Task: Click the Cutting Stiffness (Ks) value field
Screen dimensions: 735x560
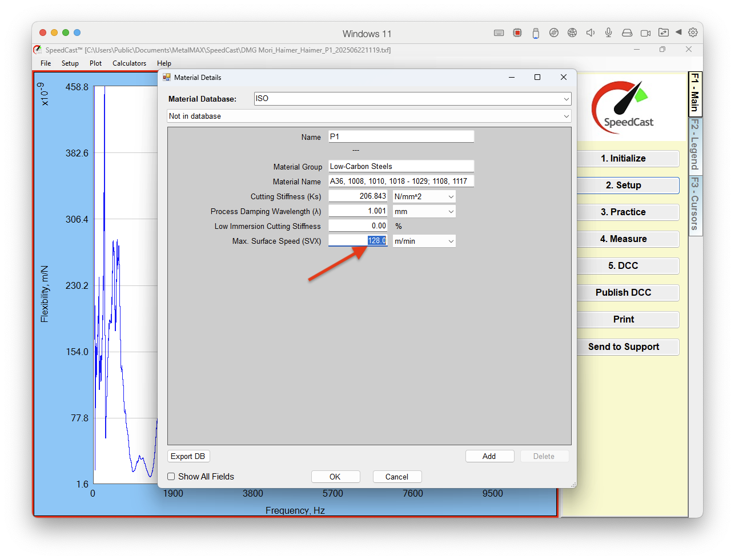Action: tap(358, 196)
